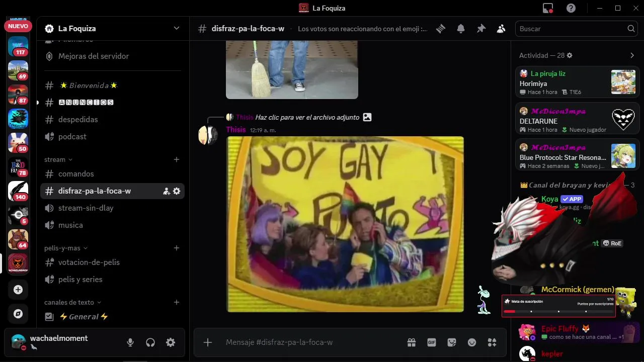The width and height of the screenshot is (644, 362).
Task: Open Mejoras del servidor
Action: [112, 56]
